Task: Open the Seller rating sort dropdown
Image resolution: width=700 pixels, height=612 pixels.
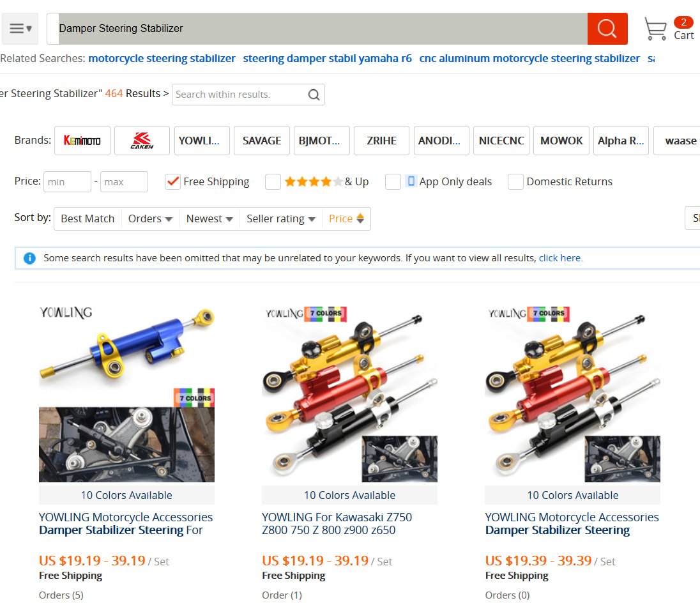Action: tap(281, 218)
